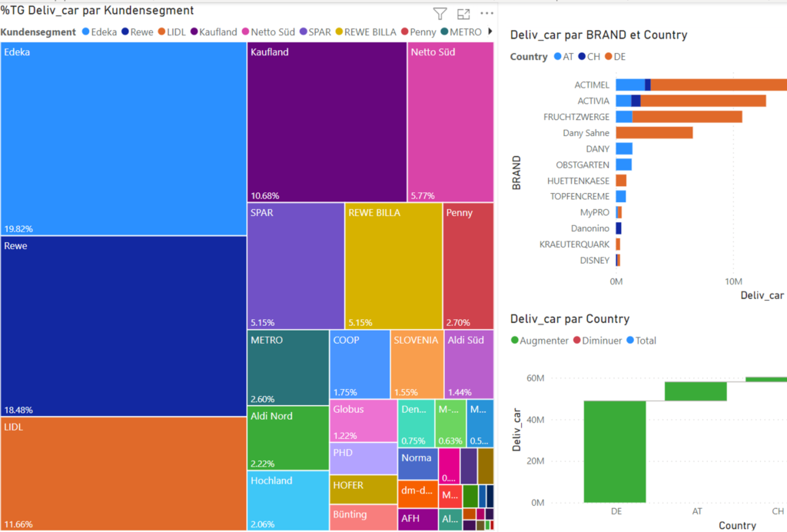Click the '%TG Deliv_car par Kundensegment' title
This screenshot has height=532, width=787.
[x=97, y=11]
